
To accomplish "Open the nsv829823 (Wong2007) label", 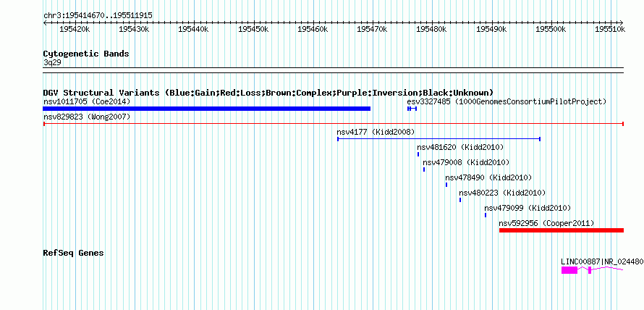I will pyautogui.click(x=87, y=117).
